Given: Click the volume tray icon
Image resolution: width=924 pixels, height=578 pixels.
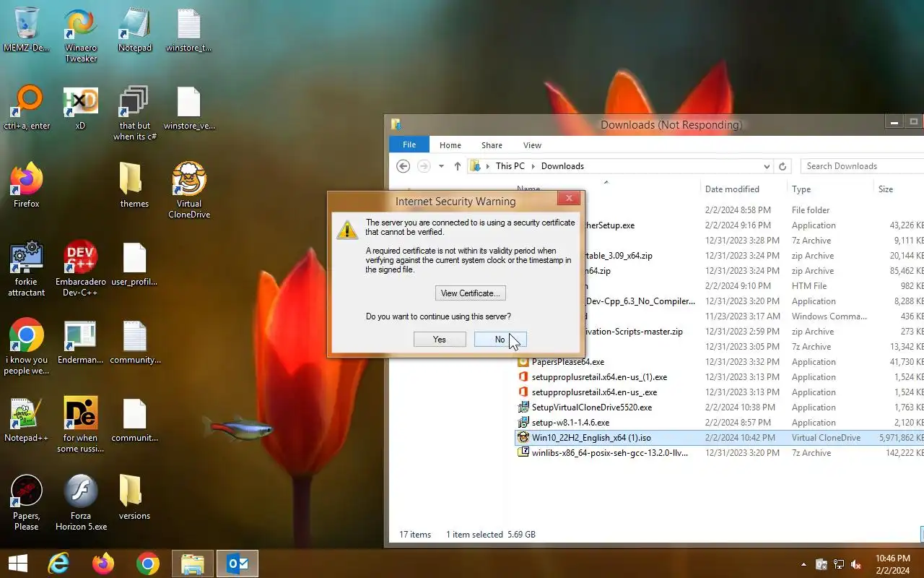Looking at the screenshot, I should tap(856, 564).
